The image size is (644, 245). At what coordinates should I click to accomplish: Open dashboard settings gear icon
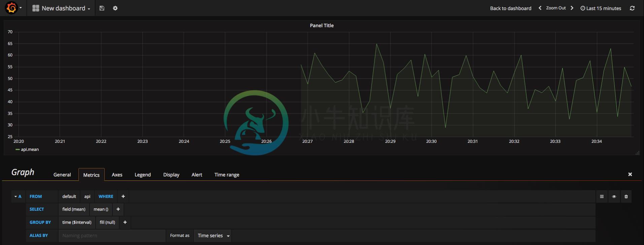[x=115, y=8]
